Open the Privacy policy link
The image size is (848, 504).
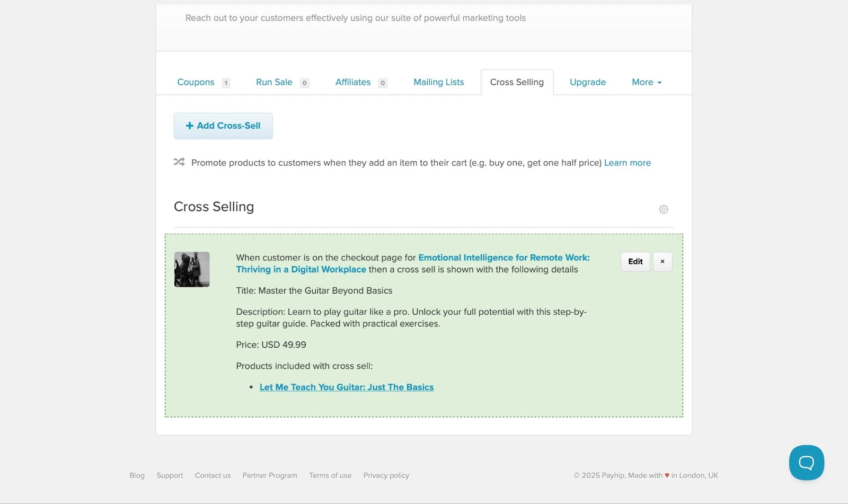(x=386, y=475)
